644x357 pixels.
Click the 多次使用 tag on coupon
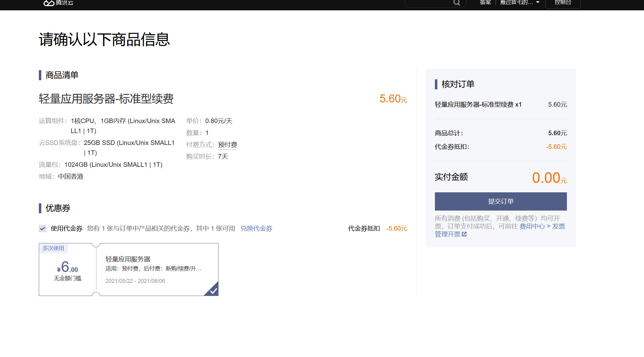[x=53, y=248]
